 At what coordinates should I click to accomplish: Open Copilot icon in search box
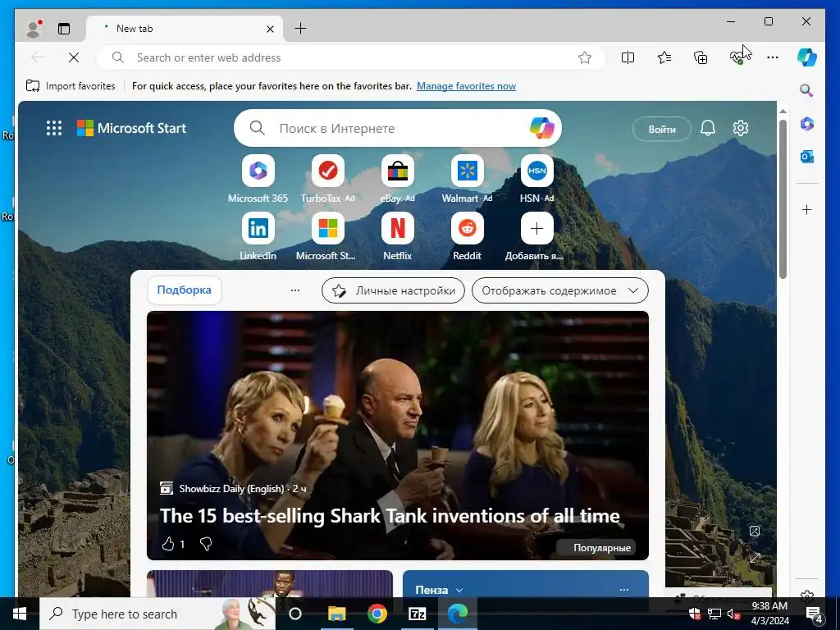541,128
